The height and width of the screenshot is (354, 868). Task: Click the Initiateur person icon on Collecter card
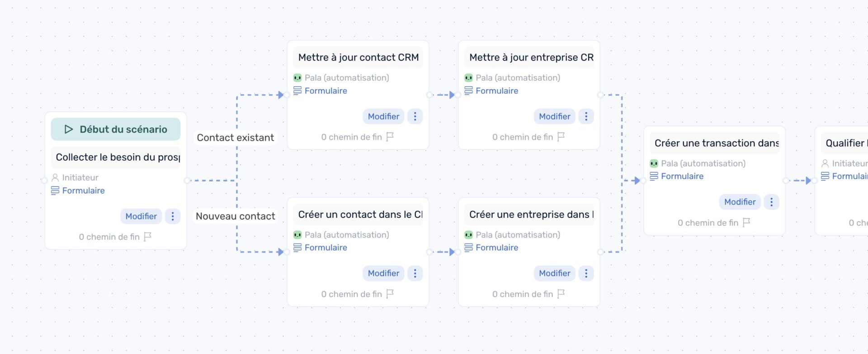click(x=55, y=177)
